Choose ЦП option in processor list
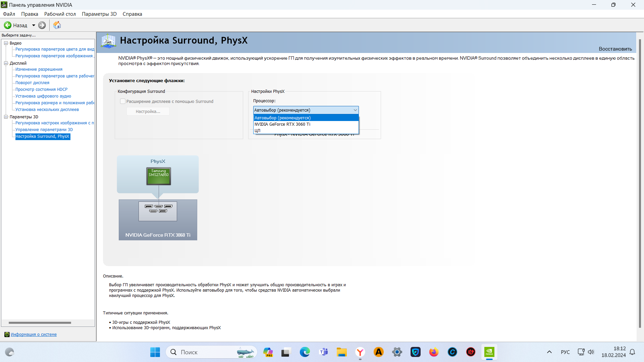This screenshot has width=644, height=362. tap(258, 130)
